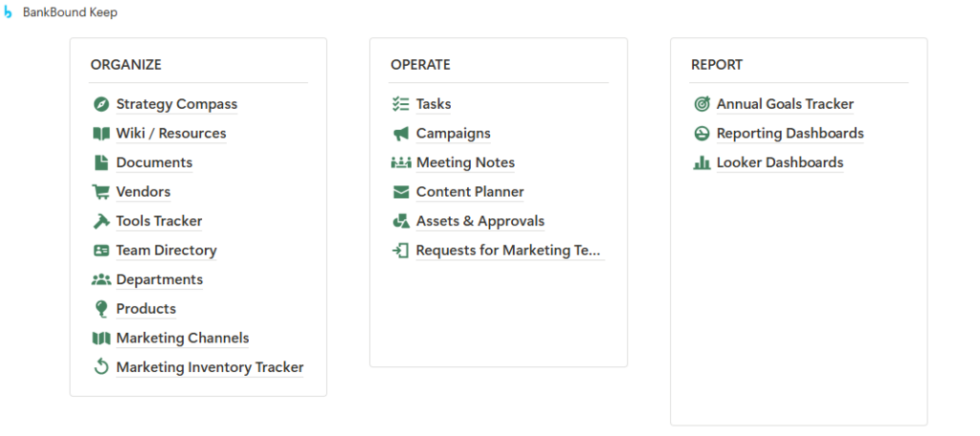
Task: Click the ID card icon beside Team Directory
Action: point(101,251)
